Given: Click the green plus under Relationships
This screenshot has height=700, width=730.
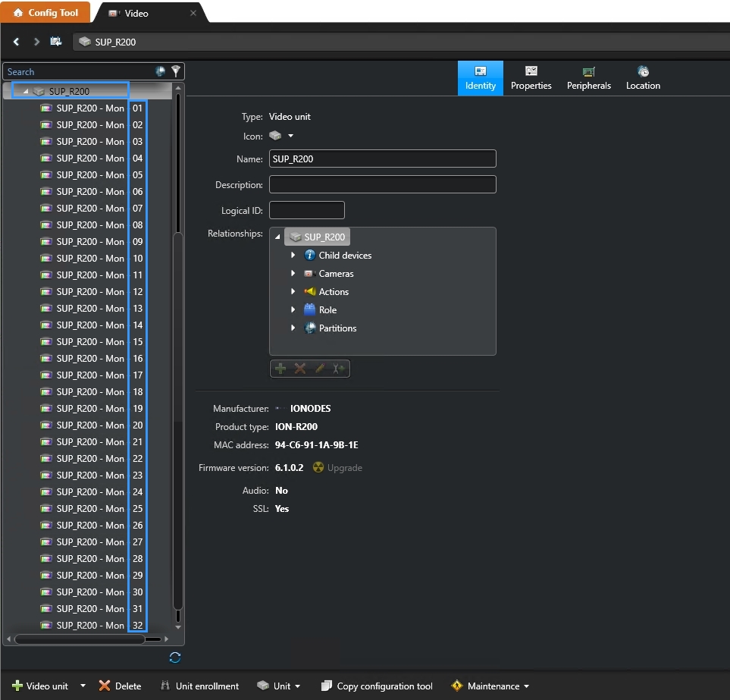Looking at the screenshot, I should pos(280,369).
